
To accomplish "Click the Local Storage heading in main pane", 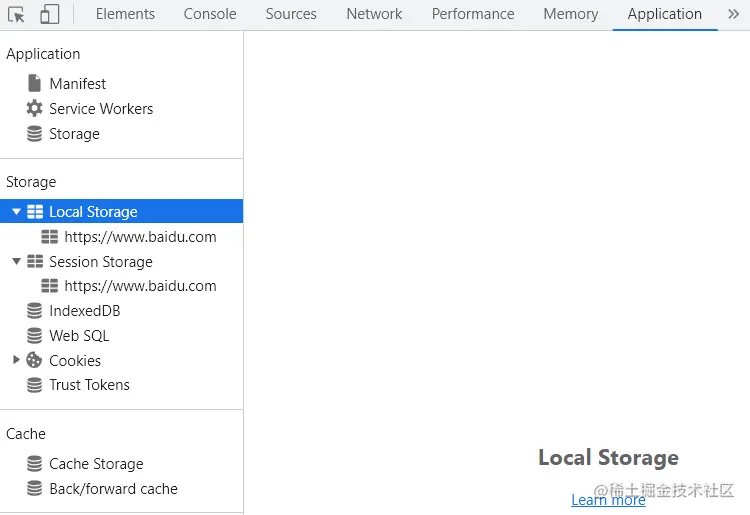I will (x=608, y=458).
